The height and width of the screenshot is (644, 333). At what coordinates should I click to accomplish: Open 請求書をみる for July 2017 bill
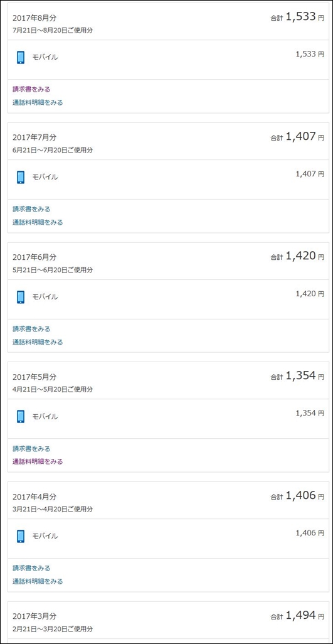click(31, 209)
